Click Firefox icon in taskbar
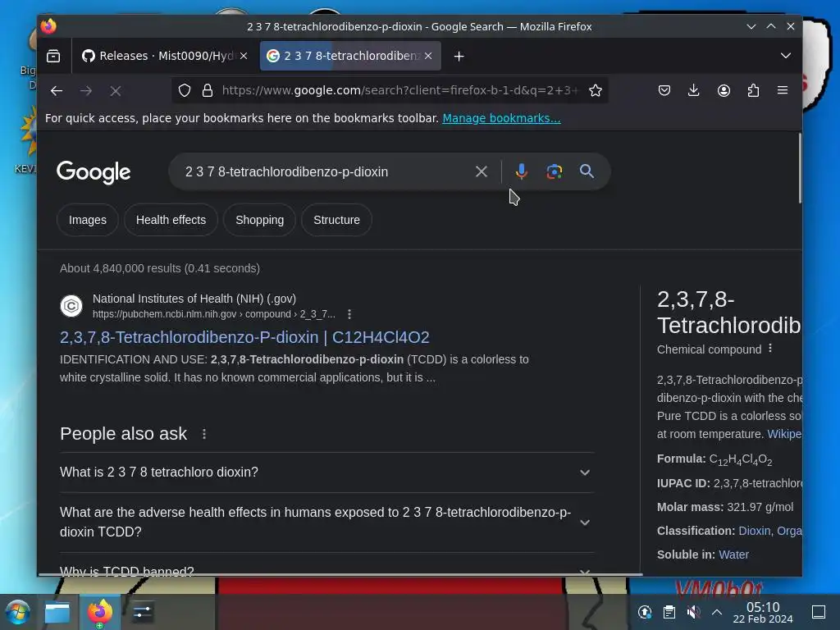This screenshot has height=630, width=840. point(99,612)
